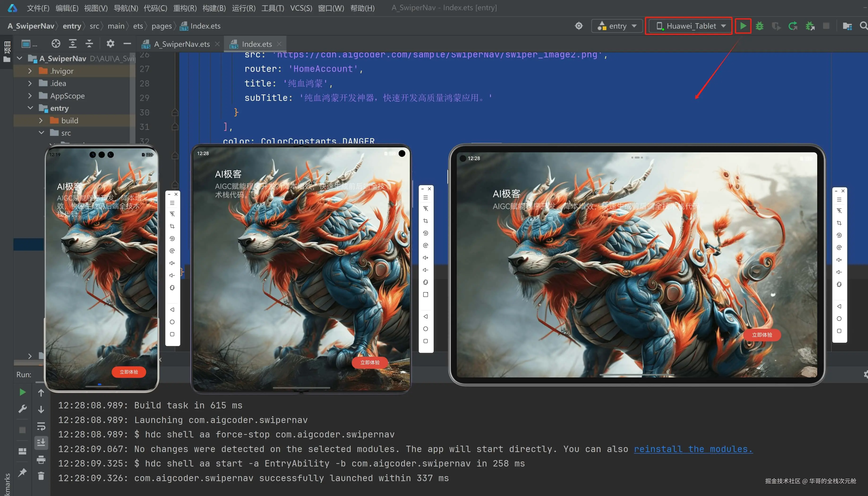Click trash icon to clear Run console
868x496 pixels.
pos(41,475)
